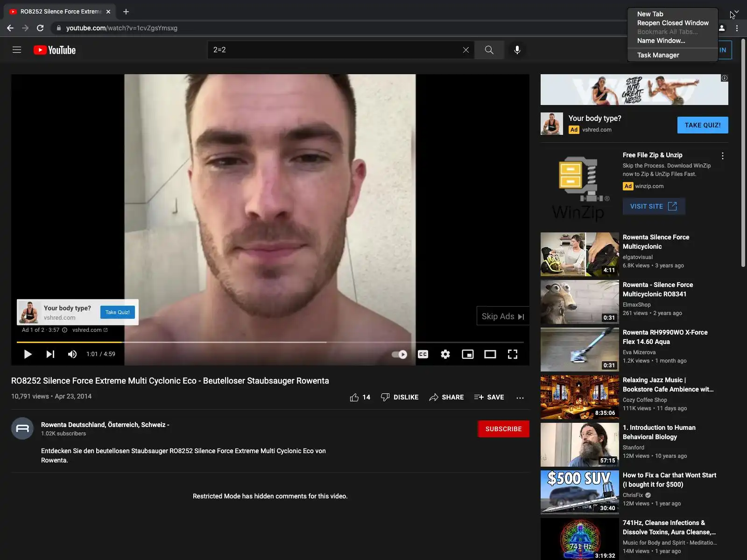Close the RO8252 Silence Force tab
The height and width of the screenshot is (560, 747).
pos(108,12)
